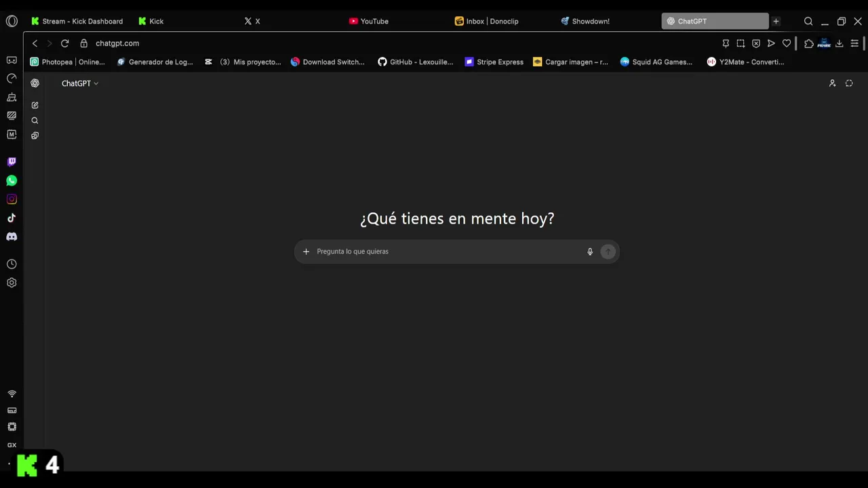Click the CPU limiter chip icon
The image size is (868, 488).
pyautogui.click(x=12, y=427)
